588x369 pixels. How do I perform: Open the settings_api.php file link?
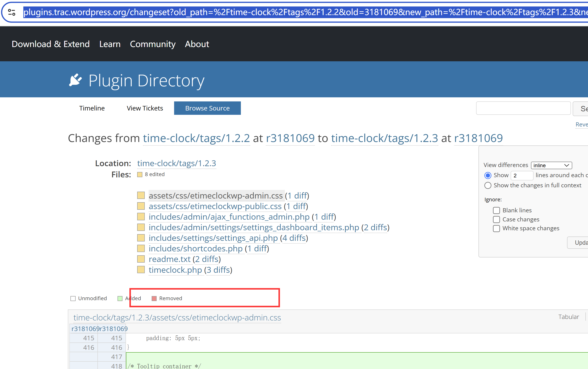click(x=213, y=238)
